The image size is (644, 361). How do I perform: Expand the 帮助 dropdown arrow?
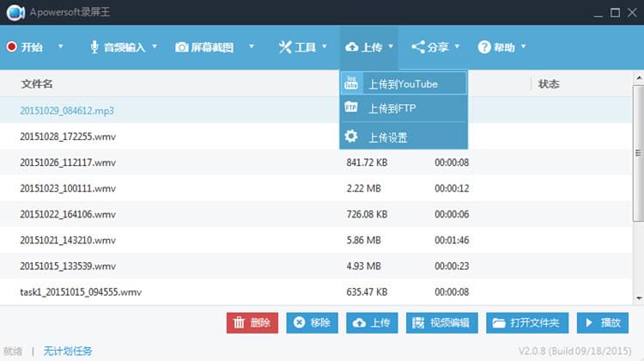coord(523,46)
